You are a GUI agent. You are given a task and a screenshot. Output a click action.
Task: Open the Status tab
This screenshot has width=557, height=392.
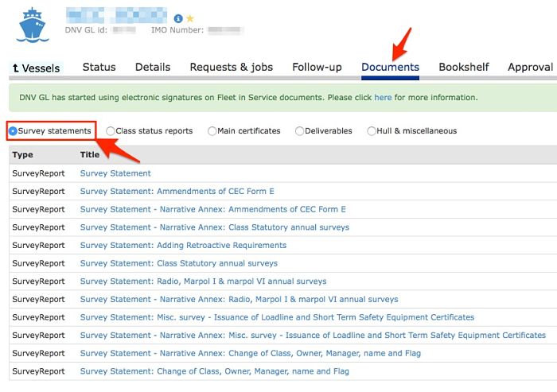[x=99, y=68]
